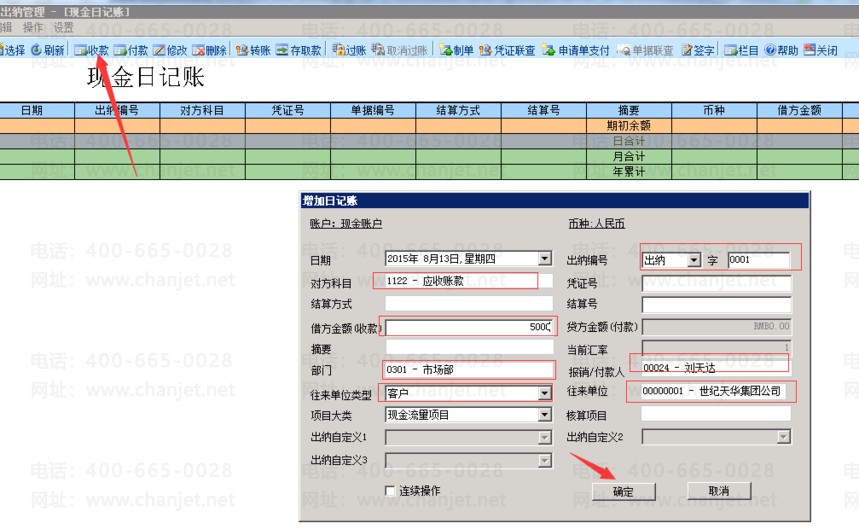Click the 结算号 input field in dialog
Viewport: 859px width, 529px height.
click(x=717, y=304)
